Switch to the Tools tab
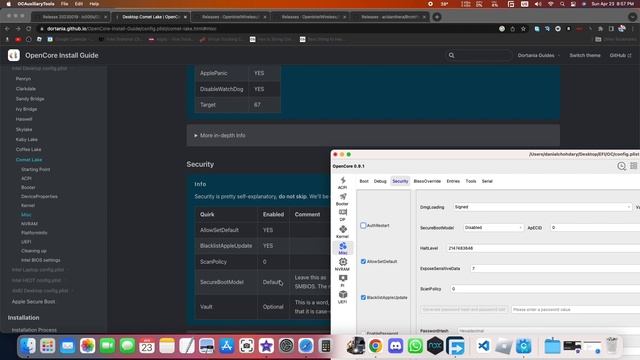Screen dimensions: 640x360 (x=471, y=181)
